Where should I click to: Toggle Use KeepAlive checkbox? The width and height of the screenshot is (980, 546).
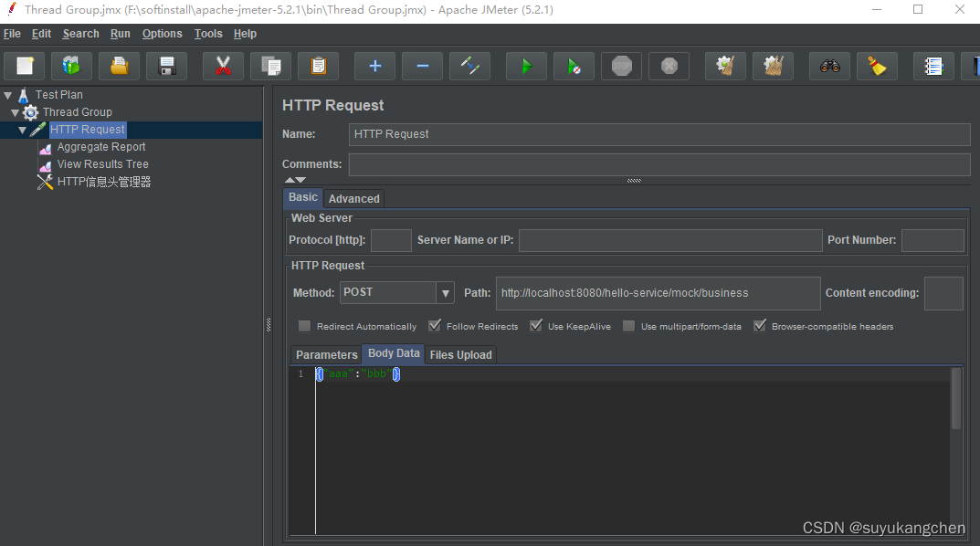535,326
